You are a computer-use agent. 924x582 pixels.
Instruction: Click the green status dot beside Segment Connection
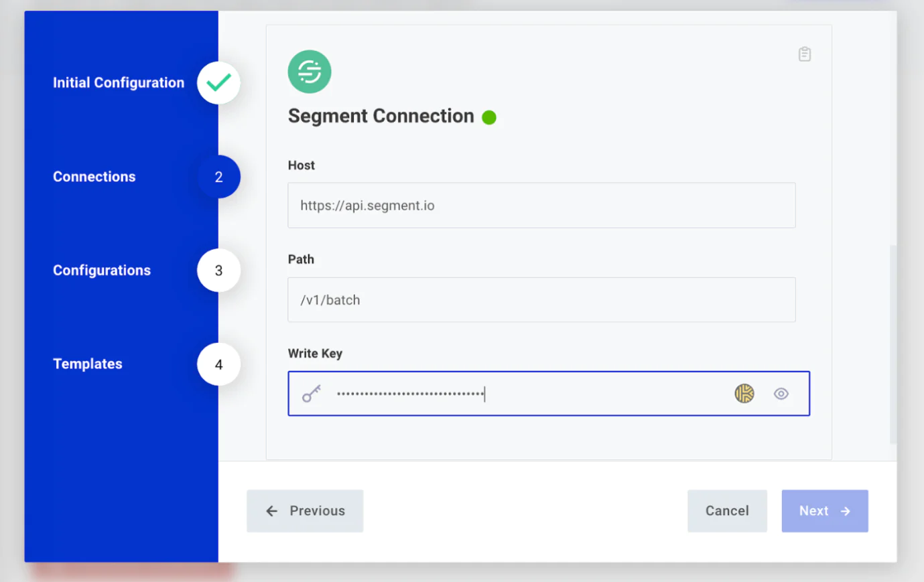click(x=489, y=117)
